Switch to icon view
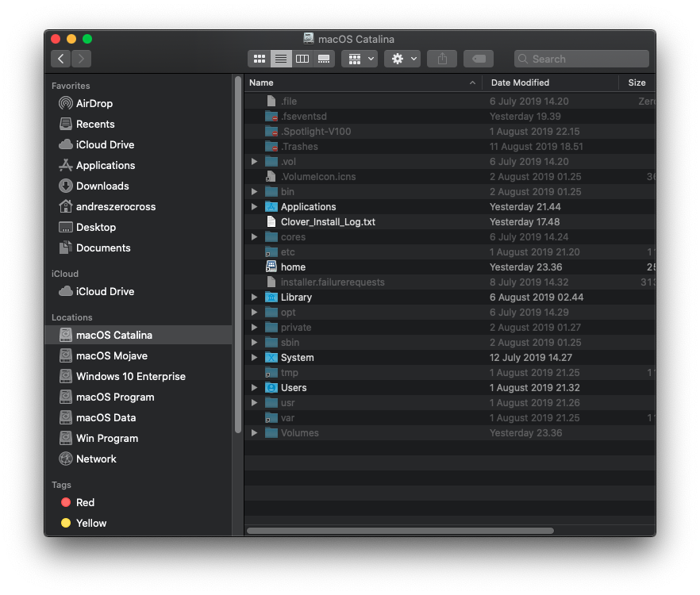Viewport: 700px width, 595px height. [260, 59]
